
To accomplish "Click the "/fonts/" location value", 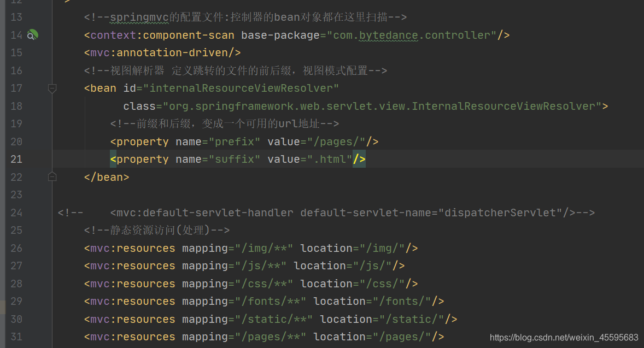I will tap(402, 301).
